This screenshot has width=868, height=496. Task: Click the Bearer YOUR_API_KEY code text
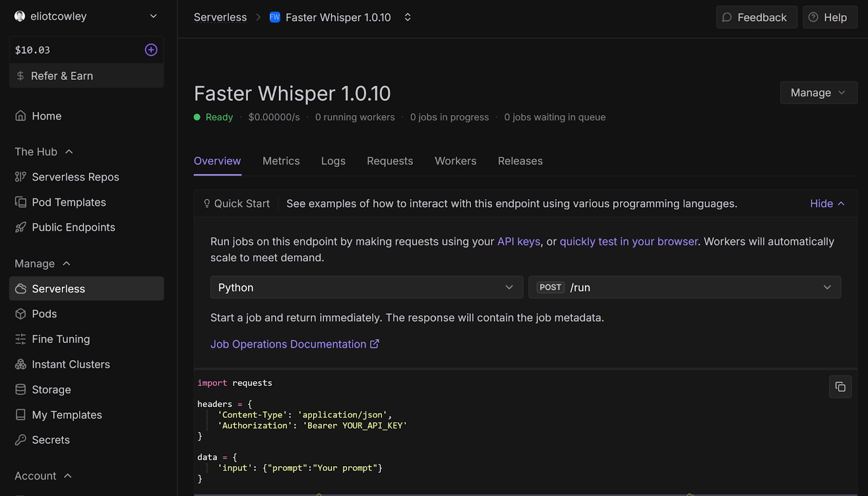(x=355, y=425)
